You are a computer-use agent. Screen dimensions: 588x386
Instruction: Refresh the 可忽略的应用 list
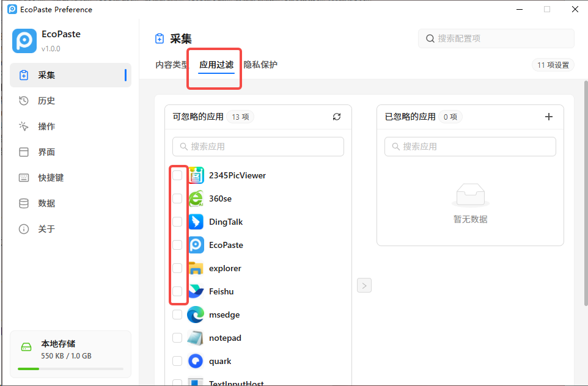coord(337,117)
